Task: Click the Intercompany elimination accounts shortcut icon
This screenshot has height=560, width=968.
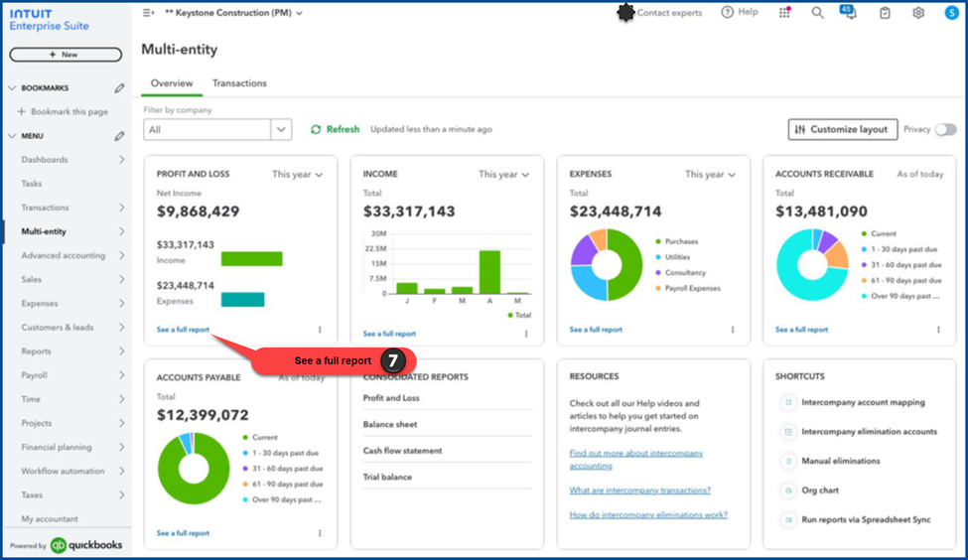Action: (788, 432)
